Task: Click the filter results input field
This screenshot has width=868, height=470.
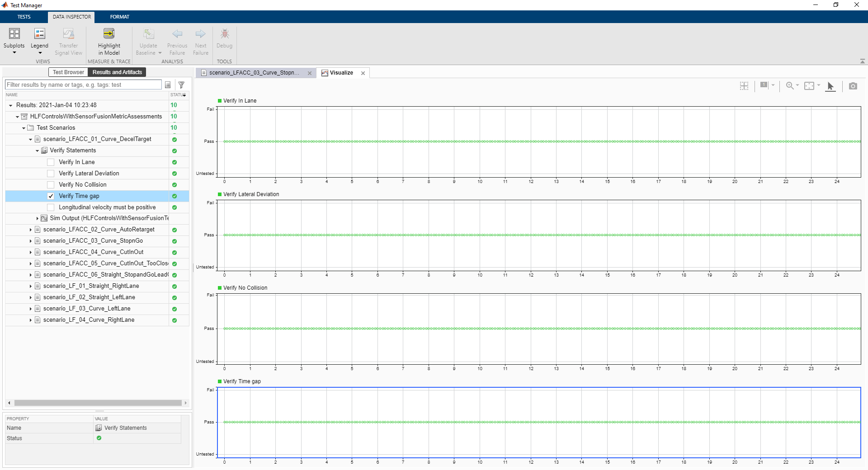Action: (83, 85)
